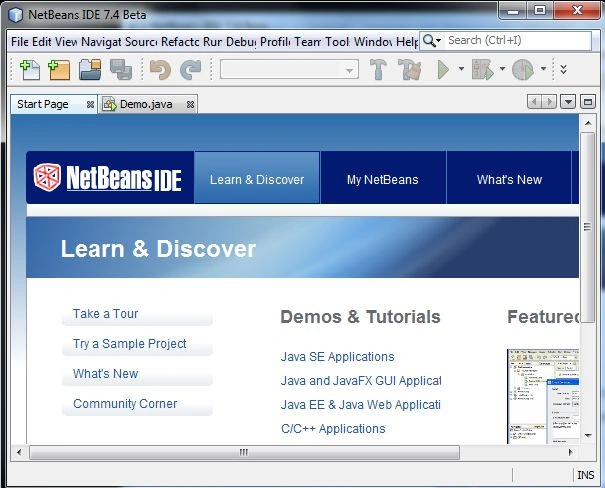This screenshot has width=605, height=488.
Task: Click the Clean and Build icon
Action: (409, 69)
